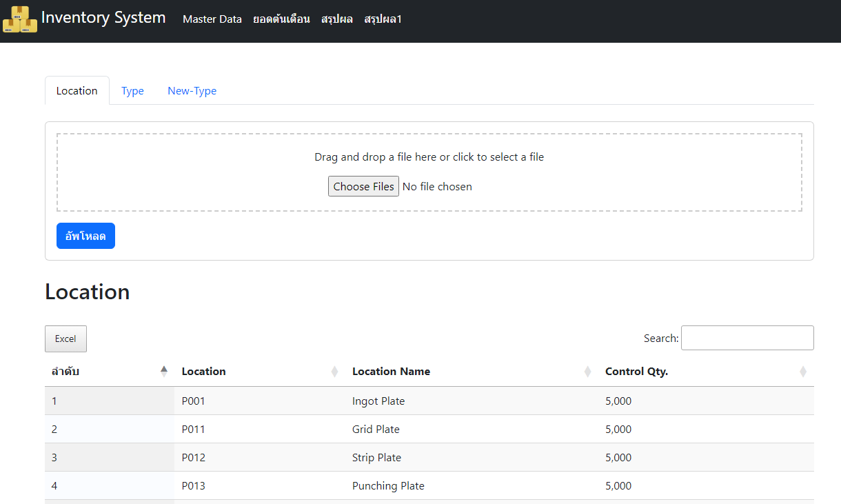Click row number 4 in ลำดับ column
This screenshot has width=841, height=504.
point(54,486)
